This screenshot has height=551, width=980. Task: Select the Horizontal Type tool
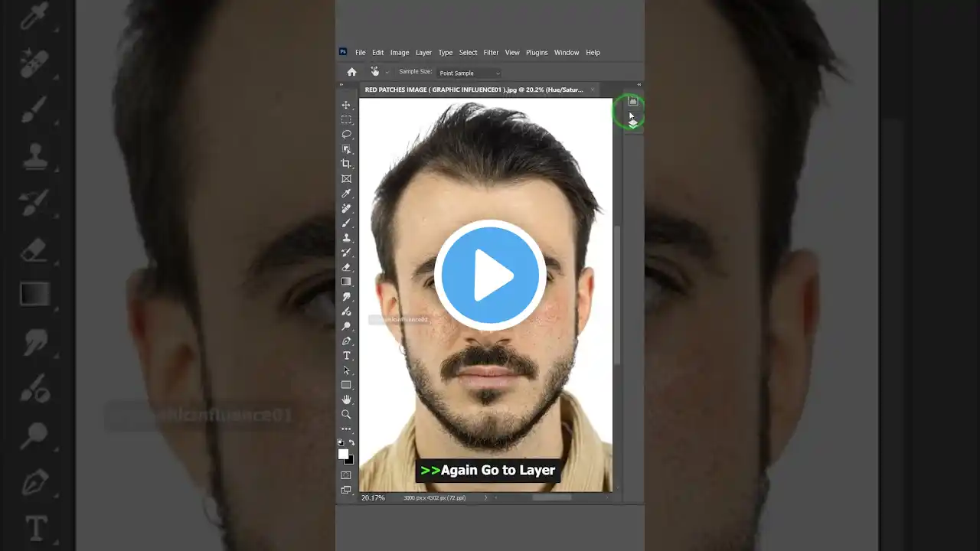tap(346, 356)
